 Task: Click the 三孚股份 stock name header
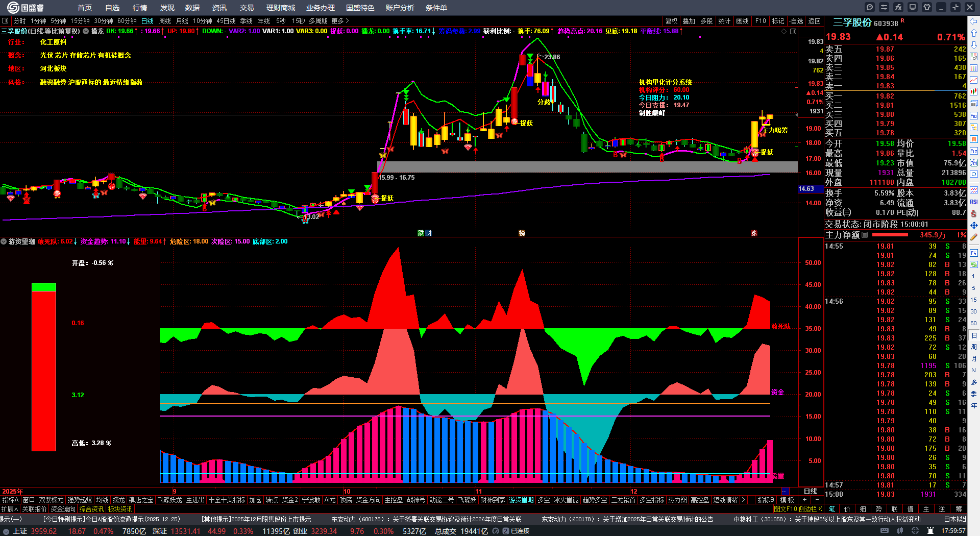pos(852,22)
